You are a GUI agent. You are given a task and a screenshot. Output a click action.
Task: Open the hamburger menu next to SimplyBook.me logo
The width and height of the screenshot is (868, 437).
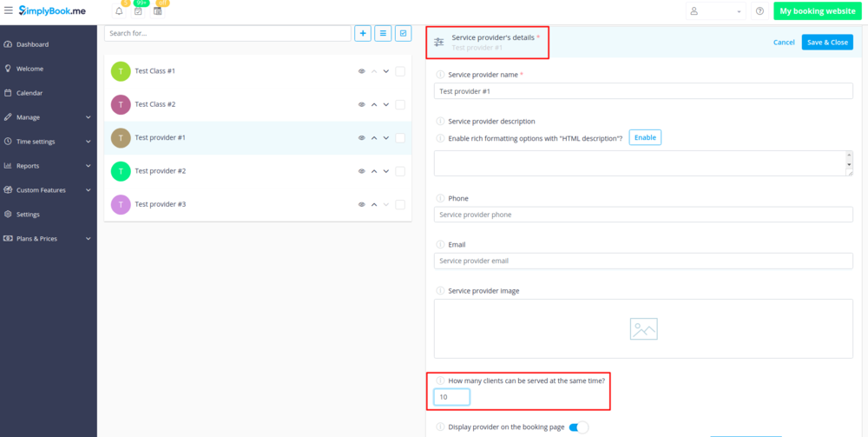pos(9,11)
